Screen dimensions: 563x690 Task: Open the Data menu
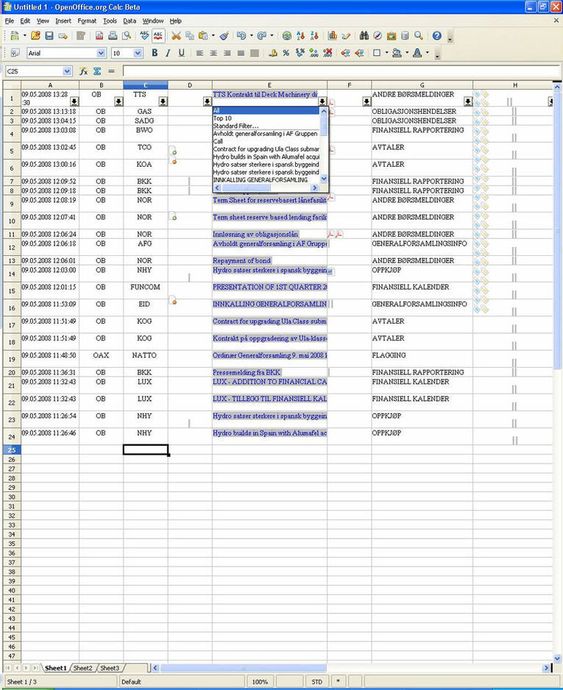pyautogui.click(x=129, y=21)
